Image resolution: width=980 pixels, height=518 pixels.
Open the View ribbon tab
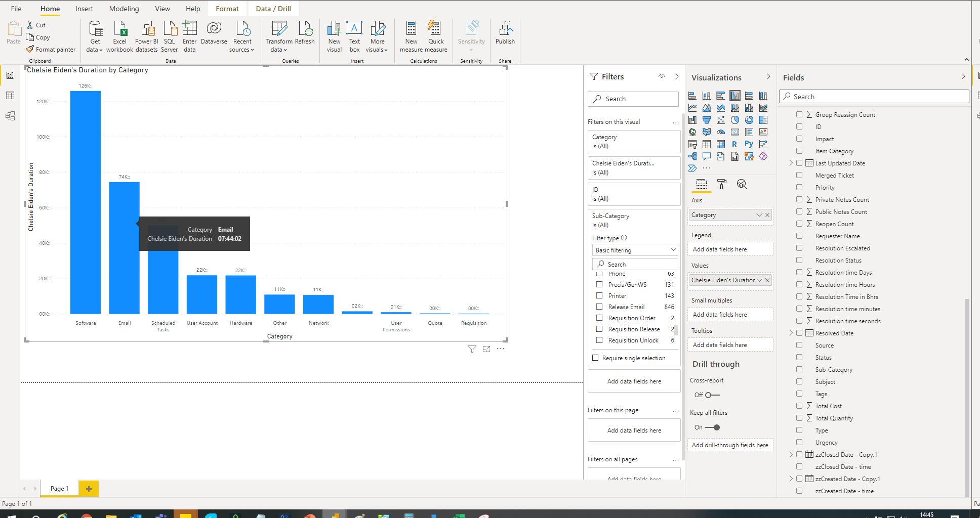point(162,9)
